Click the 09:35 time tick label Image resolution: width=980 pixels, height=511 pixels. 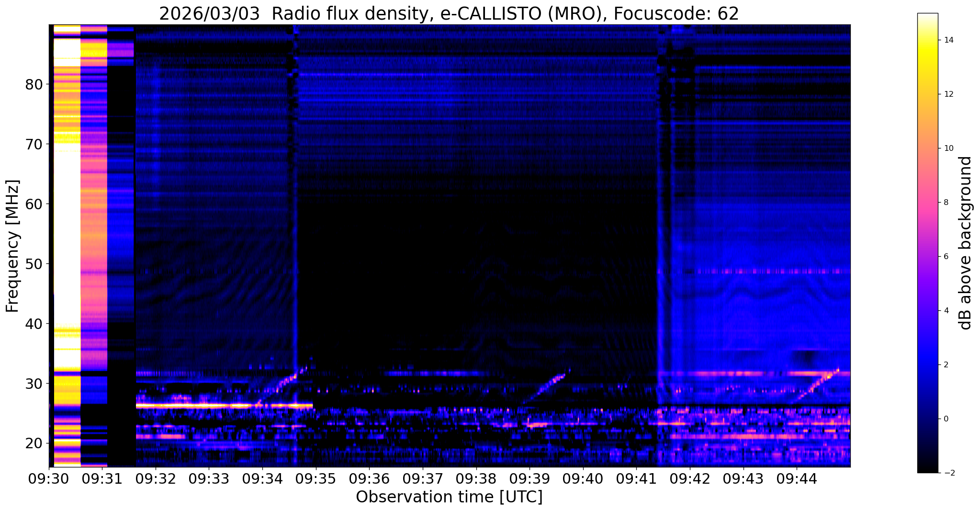[x=316, y=479]
